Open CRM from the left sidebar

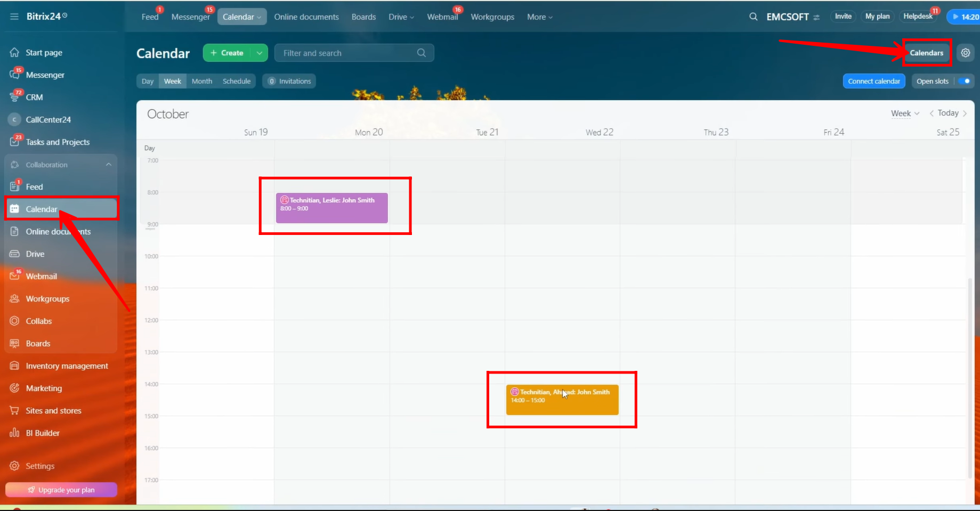click(x=34, y=98)
